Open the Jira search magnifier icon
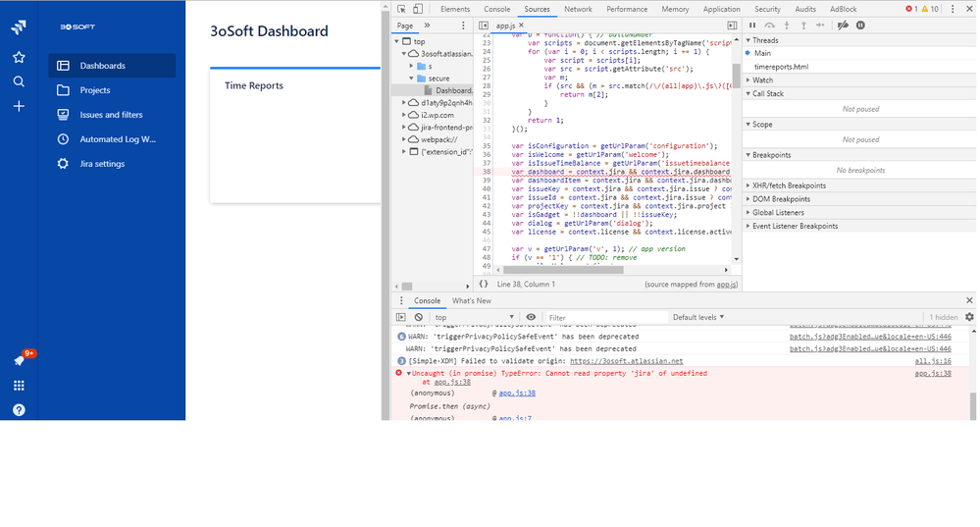Viewport: 980px width, 527px height. (19, 81)
